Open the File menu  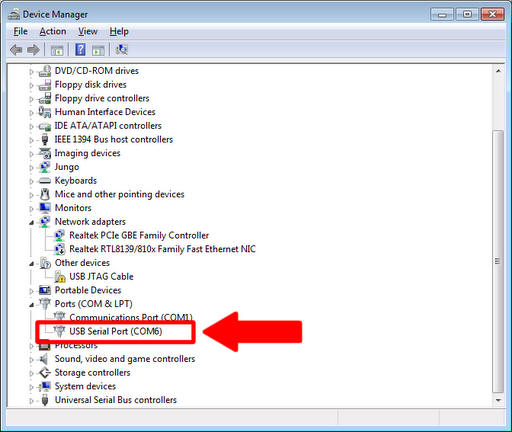tap(20, 31)
